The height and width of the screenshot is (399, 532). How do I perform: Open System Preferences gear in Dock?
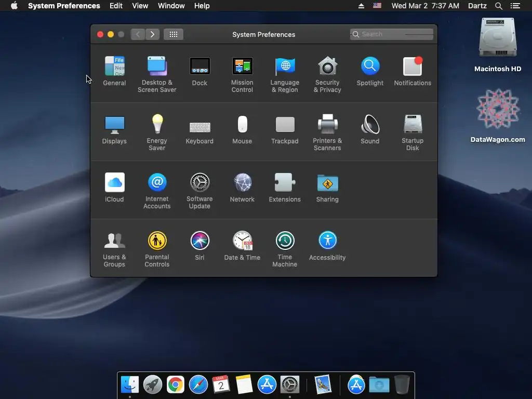pos(290,385)
